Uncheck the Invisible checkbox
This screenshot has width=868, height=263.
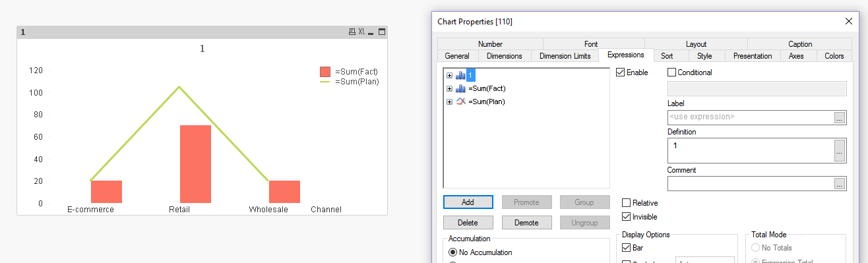(627, 216)
